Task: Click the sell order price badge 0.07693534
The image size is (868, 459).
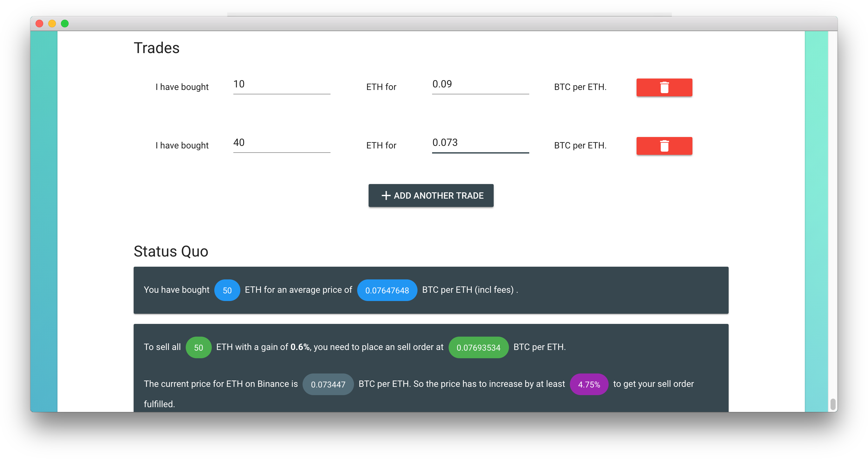Action: tap(478, 347)
